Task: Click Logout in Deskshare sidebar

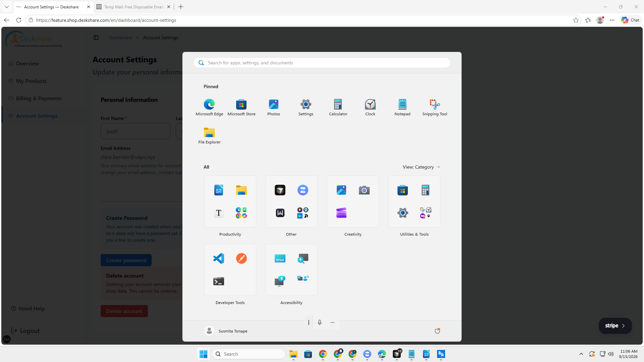Action: click(x=25, y=330)
